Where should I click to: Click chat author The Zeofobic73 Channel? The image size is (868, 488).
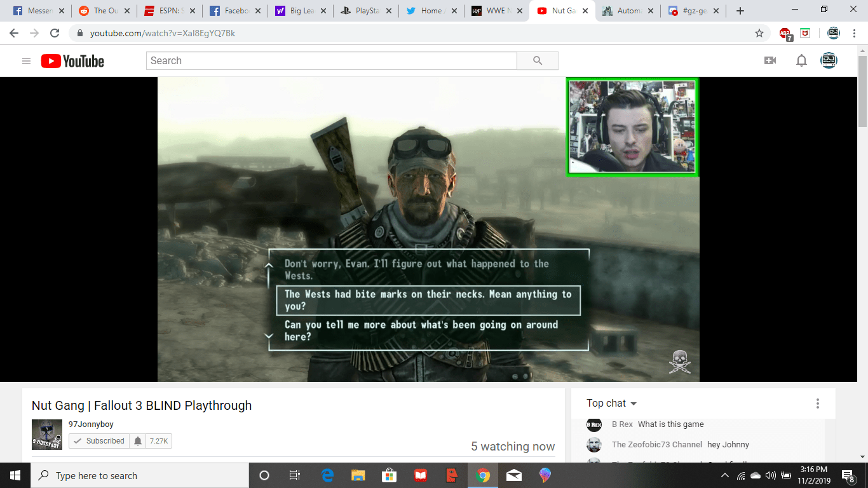657,445
